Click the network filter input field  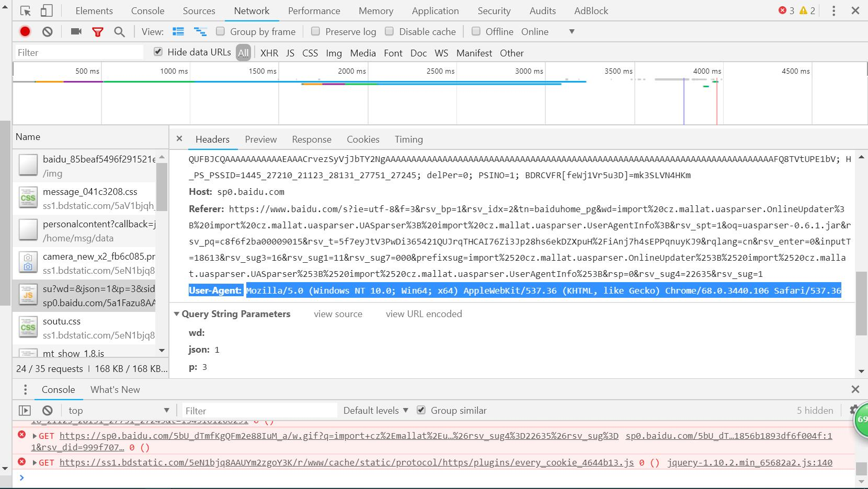click(78, 52)
